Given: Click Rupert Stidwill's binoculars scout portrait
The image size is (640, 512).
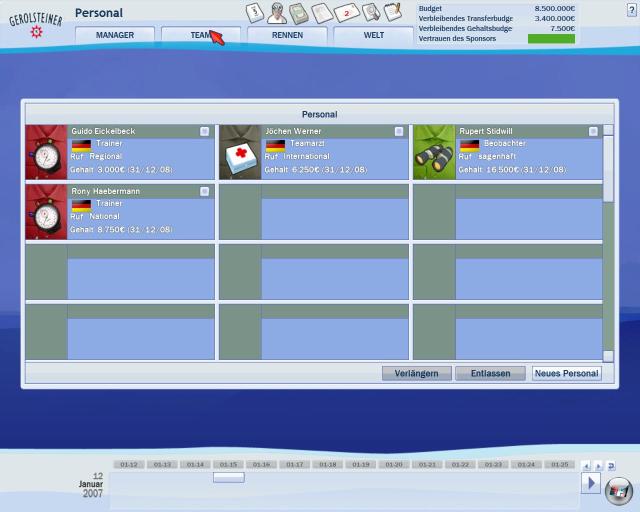Looking at the screenshot, I should pyautogui.click(x=434, y=152).
